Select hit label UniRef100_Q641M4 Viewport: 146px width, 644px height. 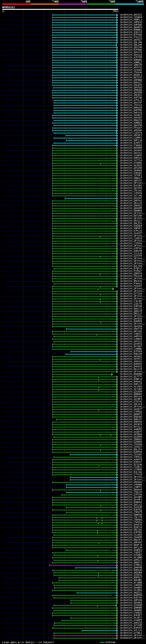pos(131,326)
